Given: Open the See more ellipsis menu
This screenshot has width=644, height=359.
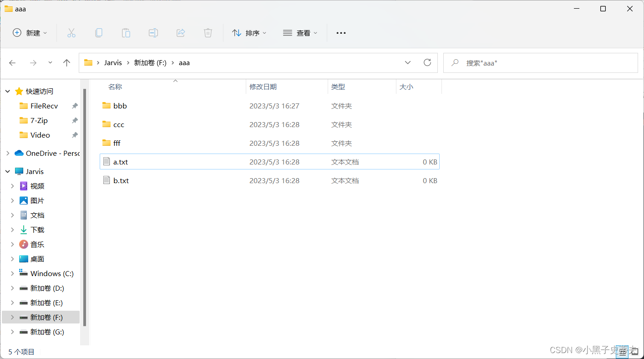Looking at the screenshot, I should (341, 33).
